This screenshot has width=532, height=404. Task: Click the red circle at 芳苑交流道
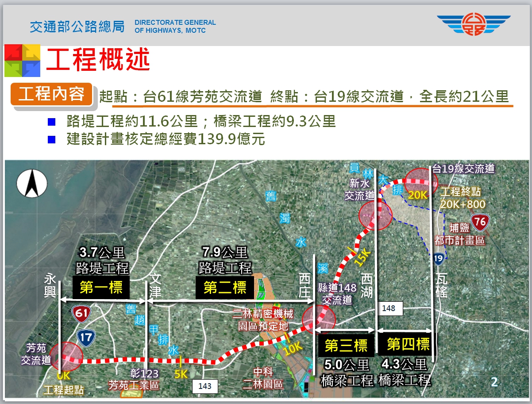click(x=66, y=356)
